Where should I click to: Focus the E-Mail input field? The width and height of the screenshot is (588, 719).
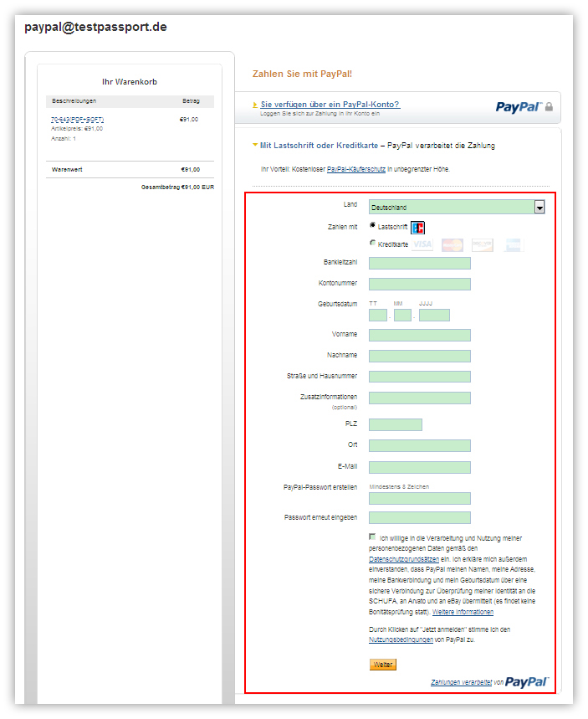(419, 468)
